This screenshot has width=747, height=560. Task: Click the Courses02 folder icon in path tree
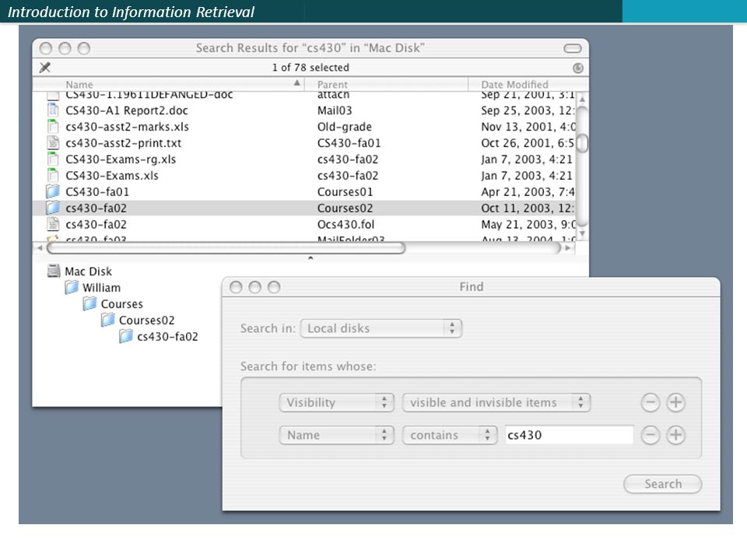pos(108,320)
